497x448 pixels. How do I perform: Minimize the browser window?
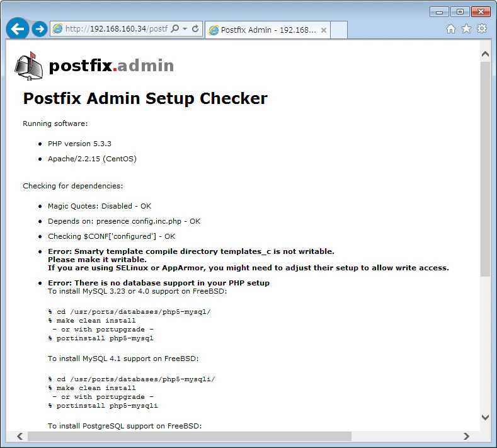point(439,12)
